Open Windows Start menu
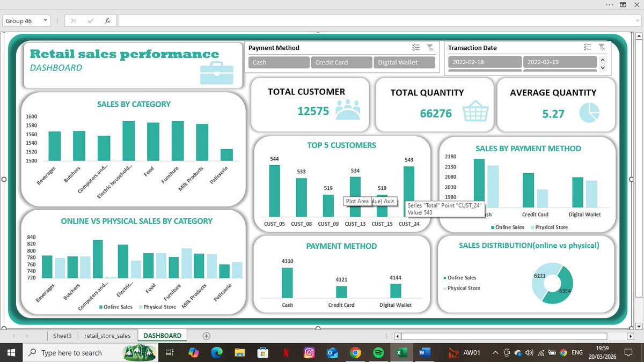Viewport: 644px width, 362px height. pos(11,353)
